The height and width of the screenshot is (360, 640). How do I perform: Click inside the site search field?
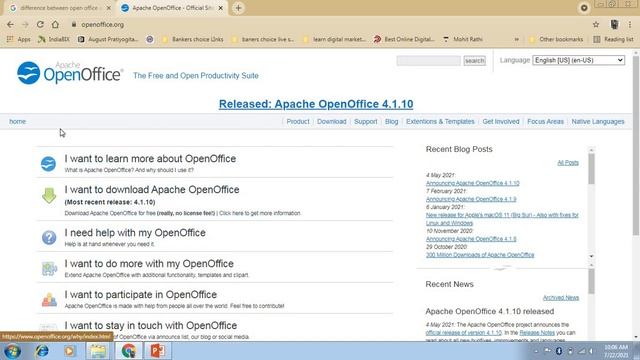click(429, 61)
